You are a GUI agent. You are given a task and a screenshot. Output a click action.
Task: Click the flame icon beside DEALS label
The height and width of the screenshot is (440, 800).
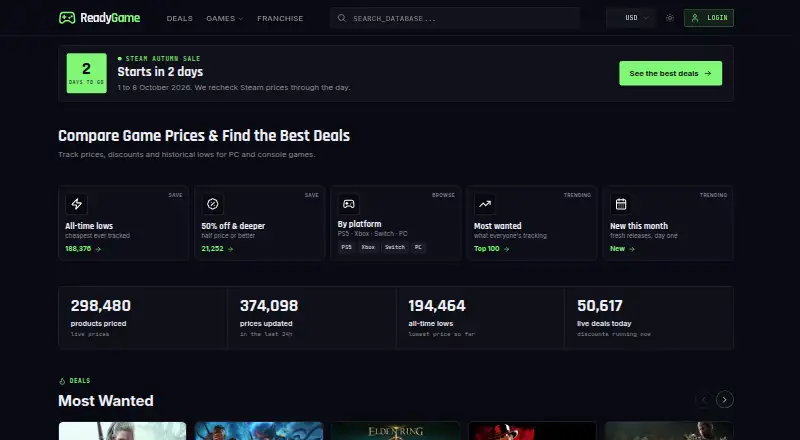(62, 381)
